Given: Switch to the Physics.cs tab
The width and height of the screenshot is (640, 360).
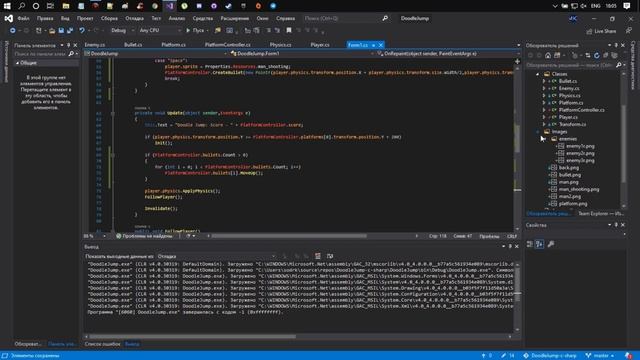Looking at the screenshot, I should [280, 45].
